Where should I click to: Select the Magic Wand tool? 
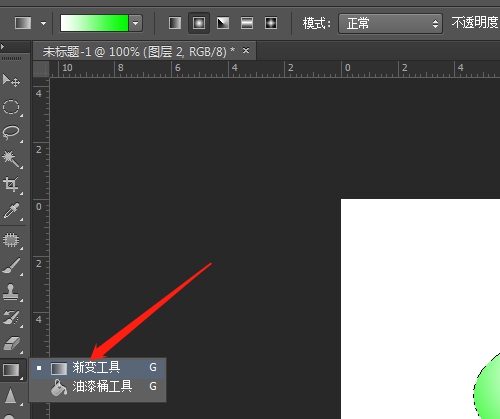pyautogui.click(x=11, y=159)
